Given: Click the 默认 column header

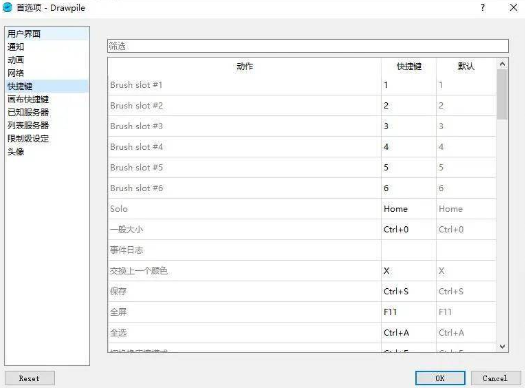Looking at the screenshot, I should pyautogui.click(x=466, y=66).
